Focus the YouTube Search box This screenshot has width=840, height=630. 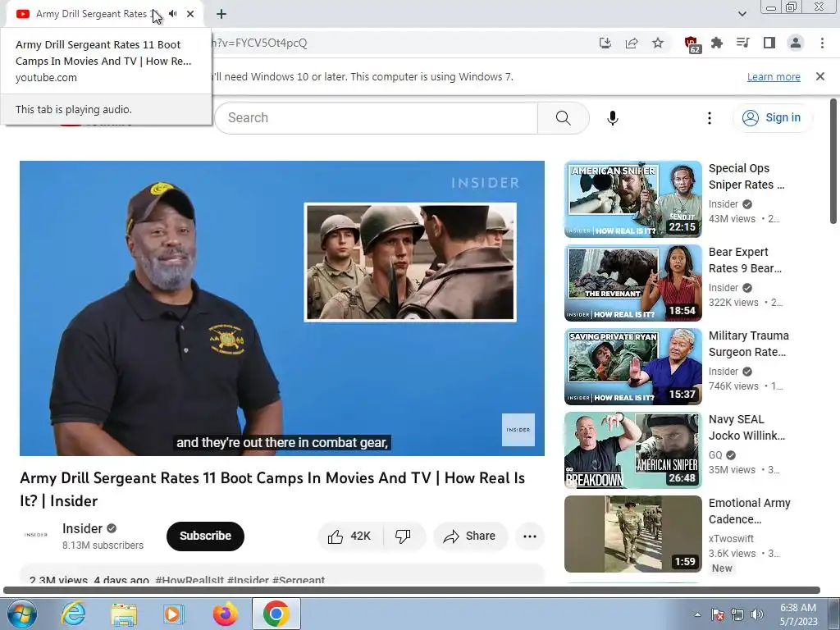376,118
